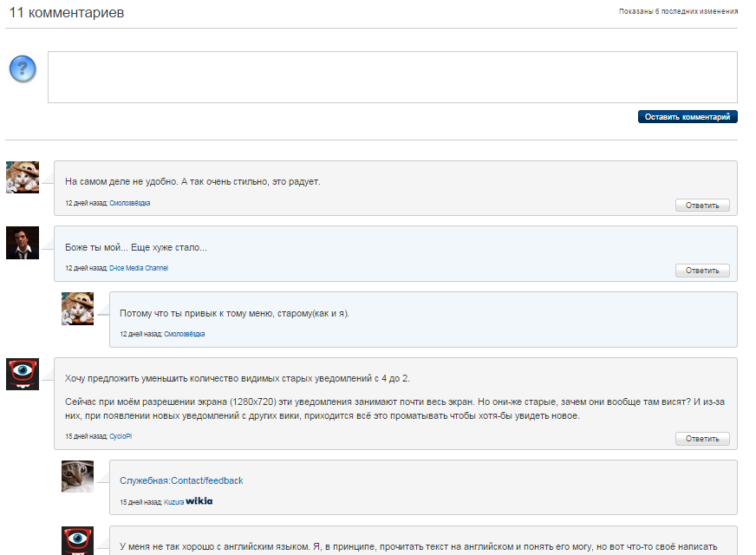
Task: Reply to the comment about reducing old notifications
Action: (702, 439)
